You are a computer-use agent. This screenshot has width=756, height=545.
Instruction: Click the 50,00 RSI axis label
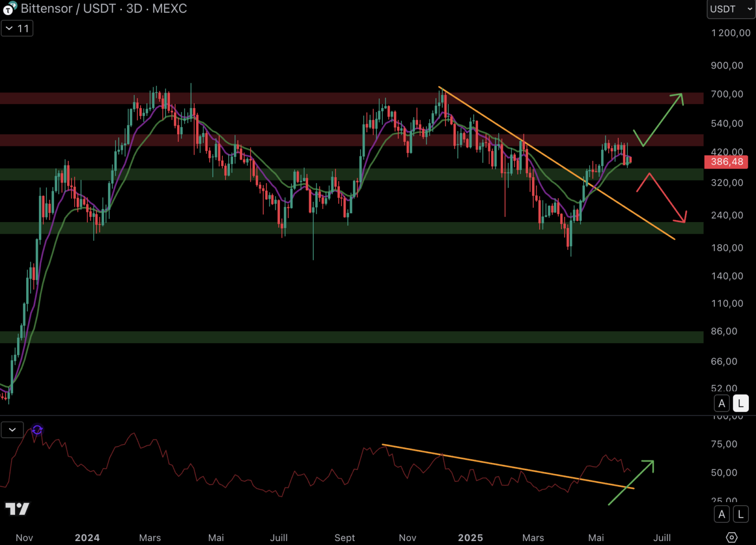pyautogui.click(x=724, y=473)
